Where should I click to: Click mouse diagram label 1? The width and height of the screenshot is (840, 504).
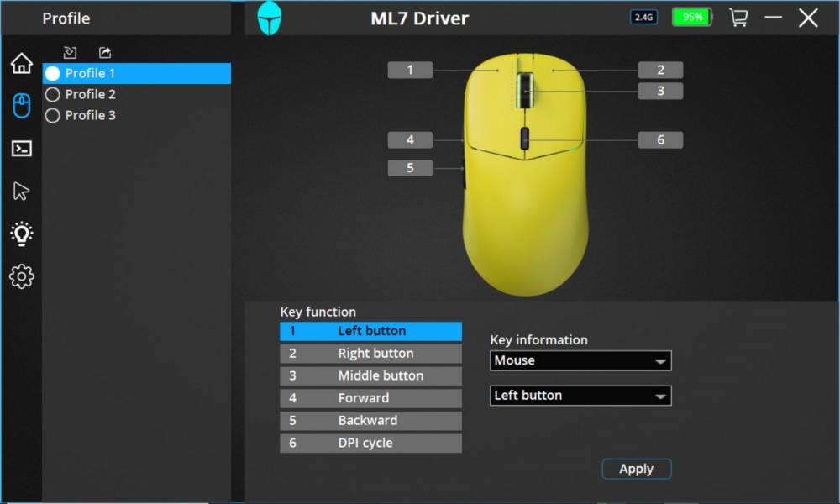(x=410, y=70)
